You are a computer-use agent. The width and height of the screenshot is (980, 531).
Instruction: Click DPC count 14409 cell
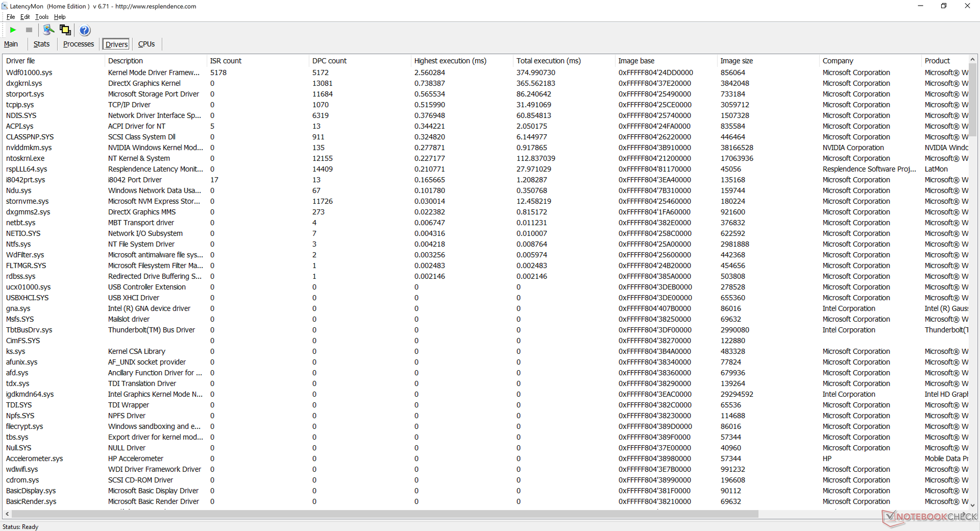323,169
